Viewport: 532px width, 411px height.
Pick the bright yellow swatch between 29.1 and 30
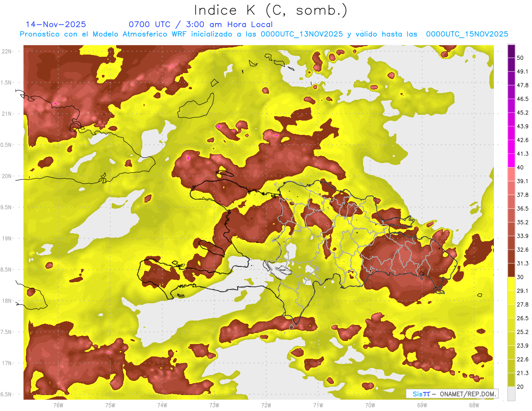tap(511, 284)
